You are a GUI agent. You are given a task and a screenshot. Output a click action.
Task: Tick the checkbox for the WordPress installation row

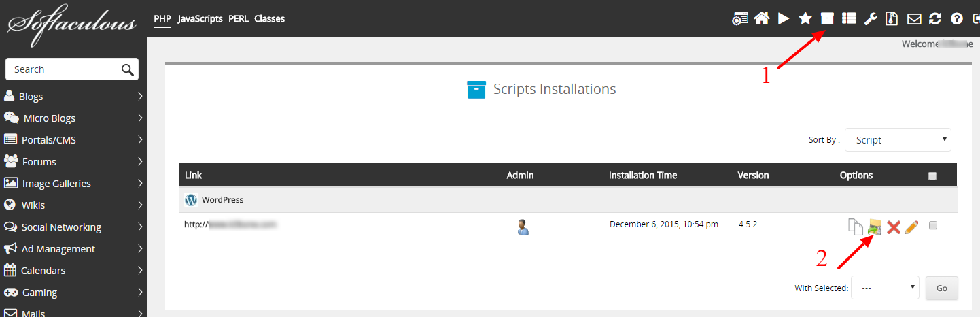[933, 225]
